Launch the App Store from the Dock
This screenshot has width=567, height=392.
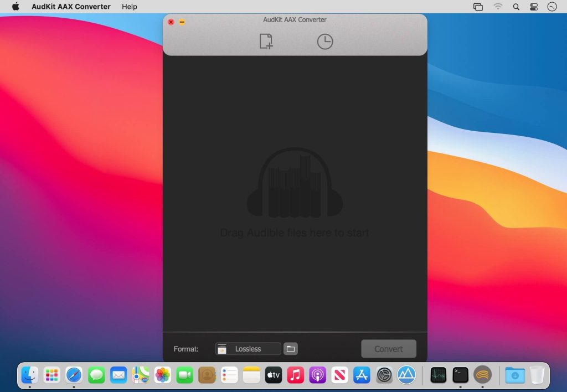tap(362, 375)
